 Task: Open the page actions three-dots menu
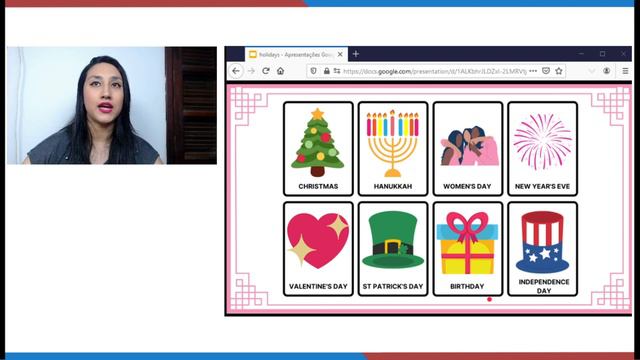coord(533,71)
